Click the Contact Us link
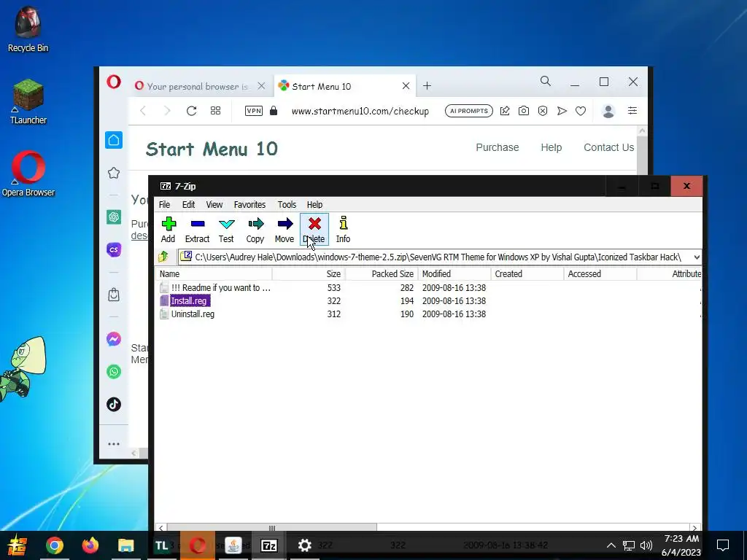The height and width of the screenshot is (560, 747). tap(609, 147)
